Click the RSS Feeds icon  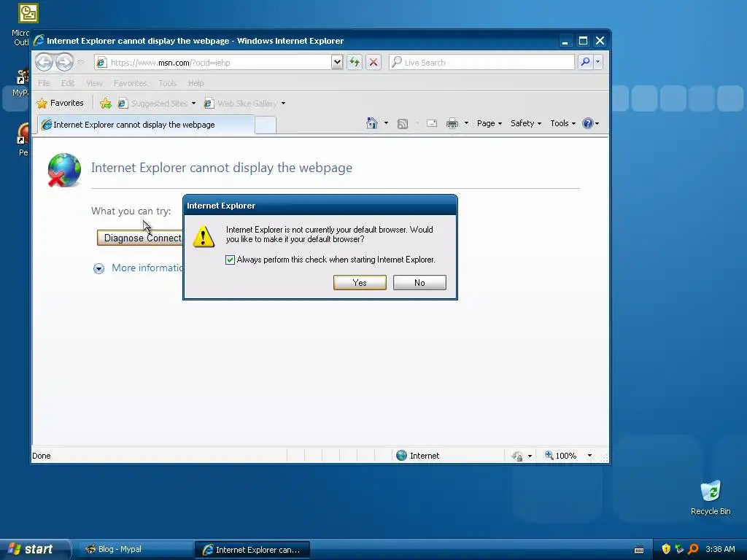[403, 124]
